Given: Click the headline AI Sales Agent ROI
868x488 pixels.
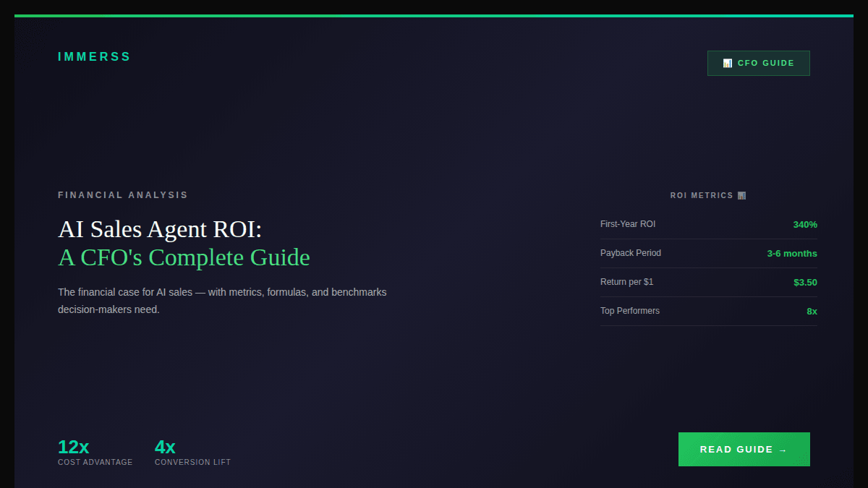Looking at the screenshot, I should tap(160, 229).
